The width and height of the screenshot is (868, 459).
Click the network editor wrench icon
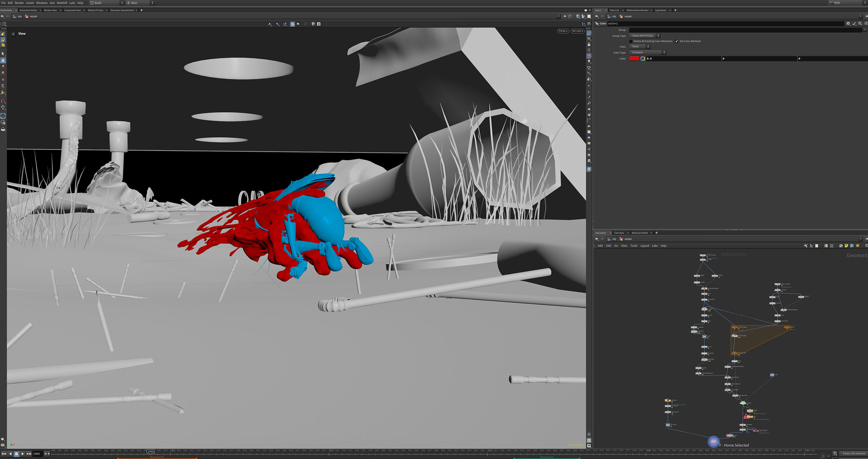pos(805,246)
